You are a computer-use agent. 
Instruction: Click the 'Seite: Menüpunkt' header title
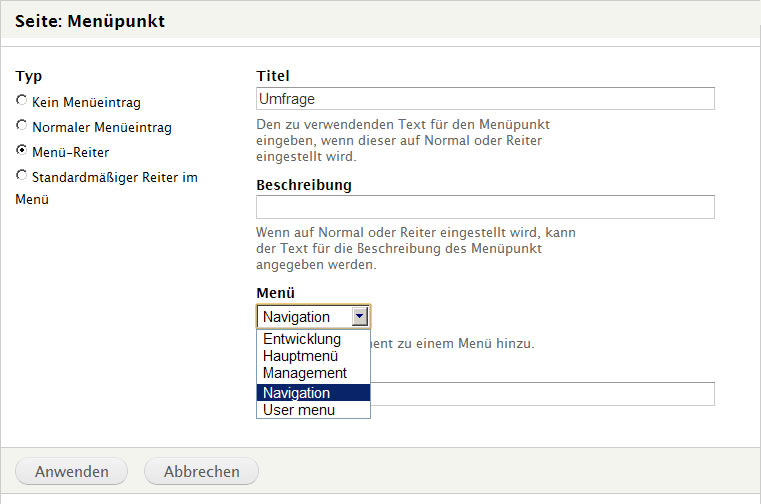(x=90, y=20)
